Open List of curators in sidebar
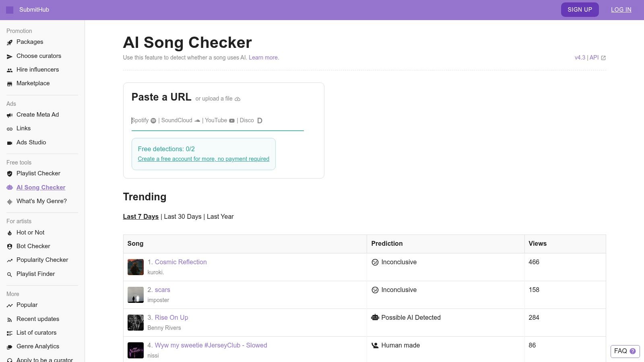Viewport: 644px width, 362px height. 37,333
